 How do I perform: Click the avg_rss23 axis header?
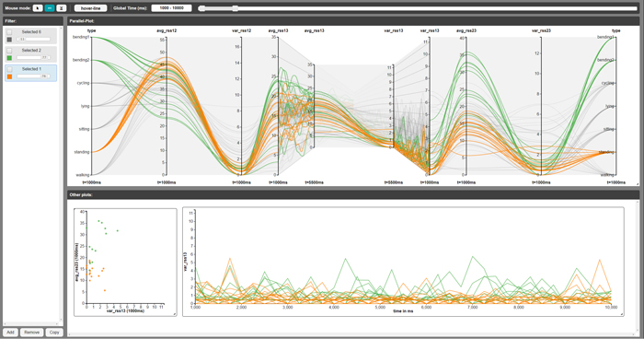(x=466, y=30)
